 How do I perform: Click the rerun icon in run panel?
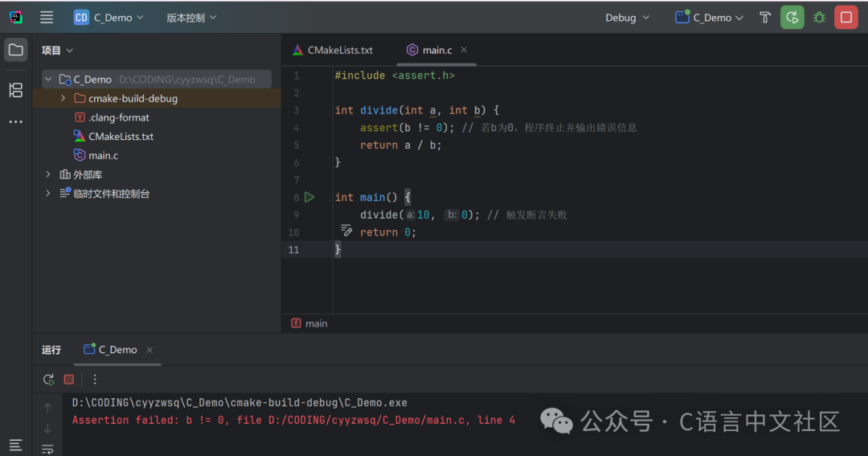click(x=49, y=380)
